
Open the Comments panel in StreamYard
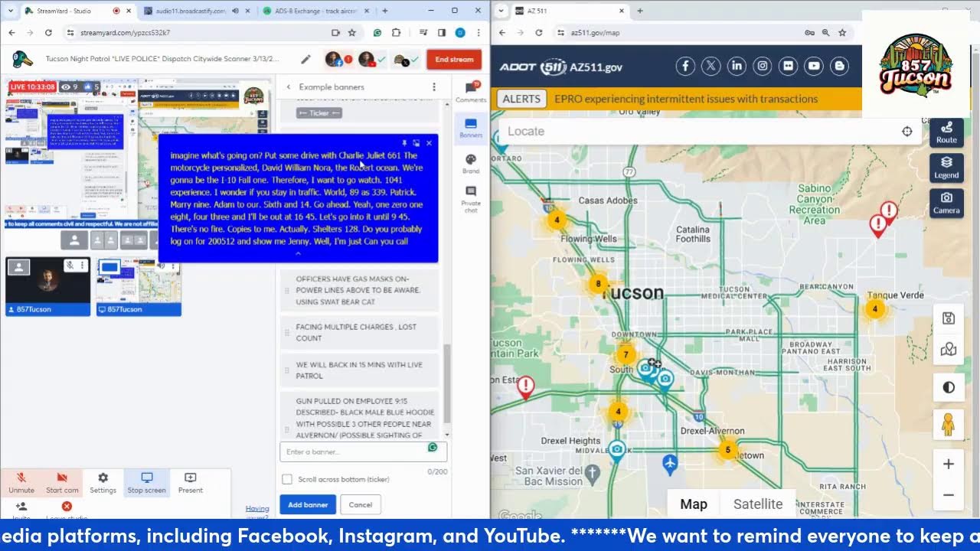(471, 92)
